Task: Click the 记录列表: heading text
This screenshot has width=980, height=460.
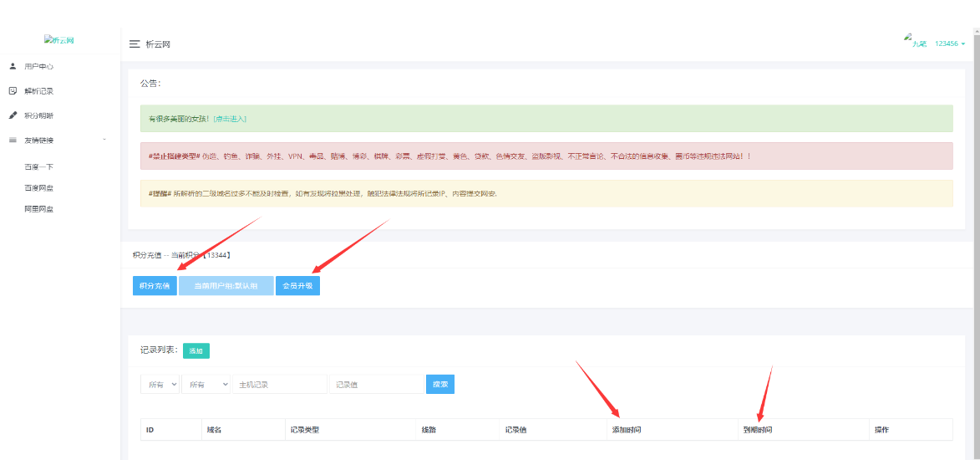Action: 160,350
